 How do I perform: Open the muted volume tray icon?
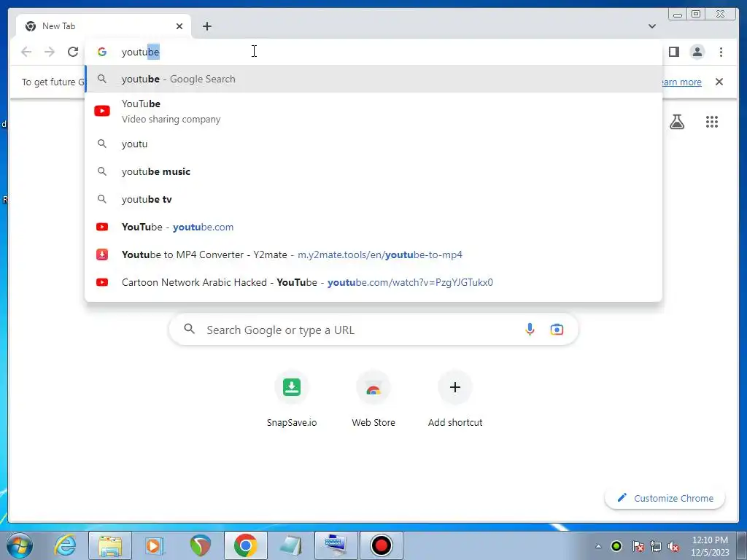tap(673, 546)
